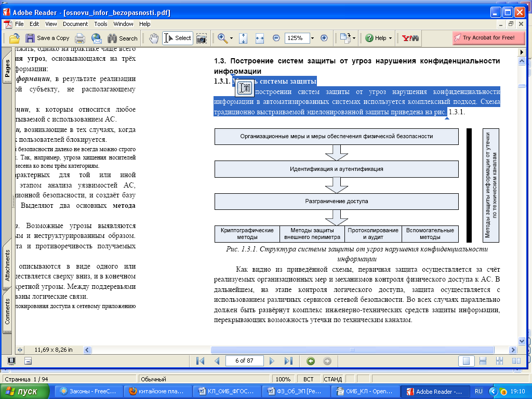Open the Edit menu
This screenshot has width=532, height=399.
tap(34, 24)
